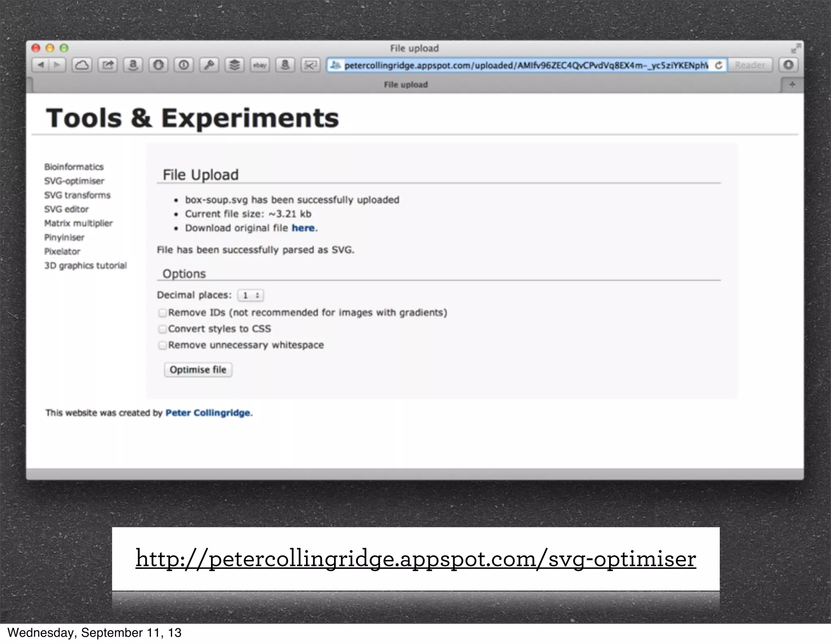Go forward to the next page

(x=57, y=65)
